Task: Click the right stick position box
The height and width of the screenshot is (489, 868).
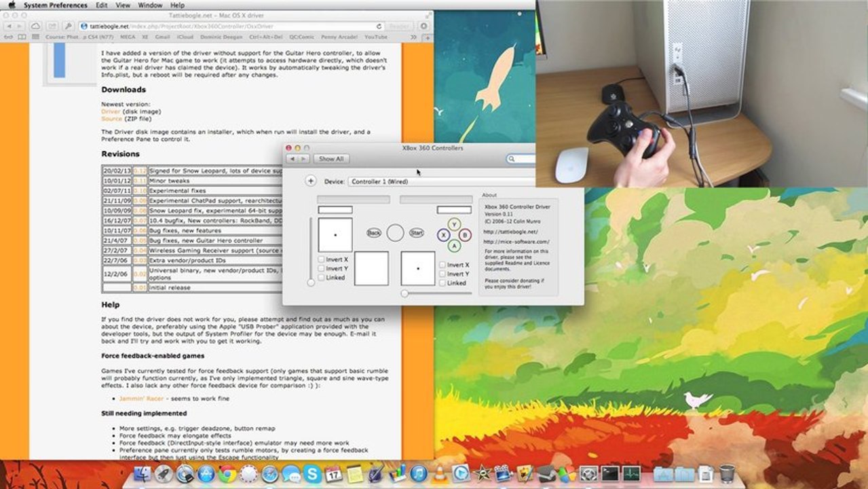Action: pos(417,268)
